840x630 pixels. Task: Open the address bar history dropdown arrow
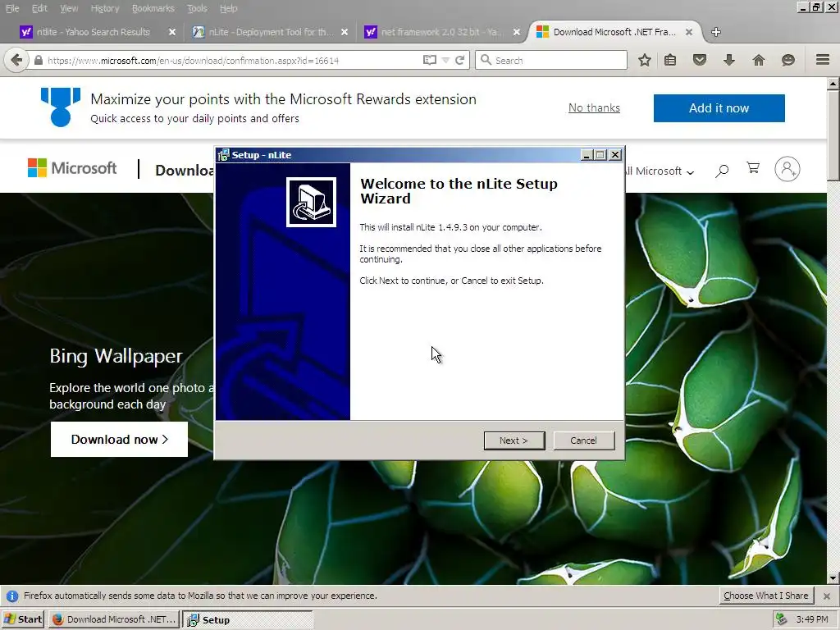coord(445,61)
